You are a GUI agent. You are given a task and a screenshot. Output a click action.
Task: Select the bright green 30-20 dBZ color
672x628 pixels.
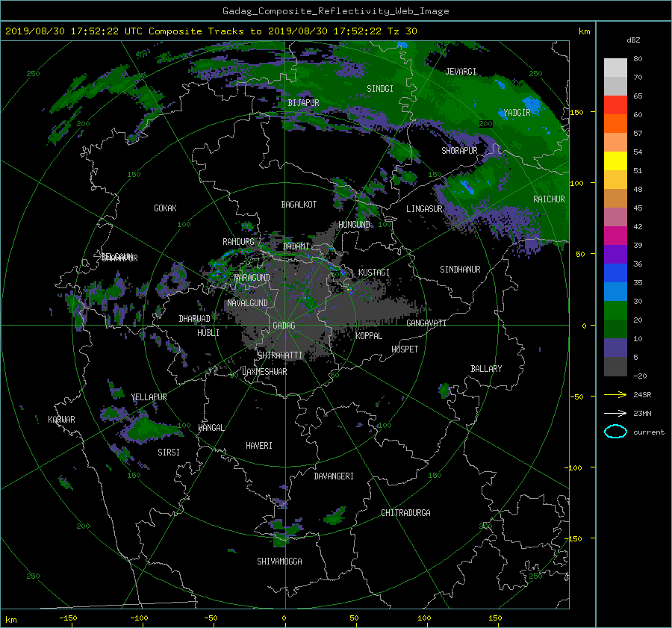[615, 311]
